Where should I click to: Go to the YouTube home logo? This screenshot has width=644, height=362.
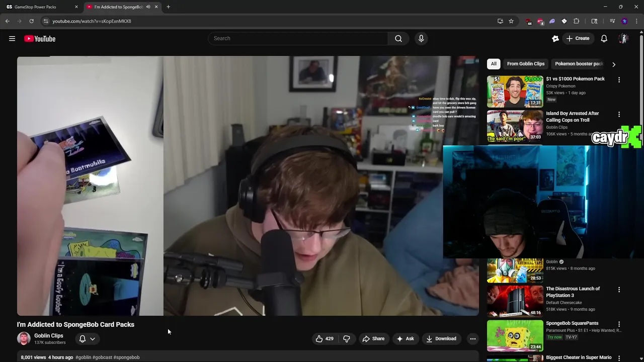pos(40,39)
